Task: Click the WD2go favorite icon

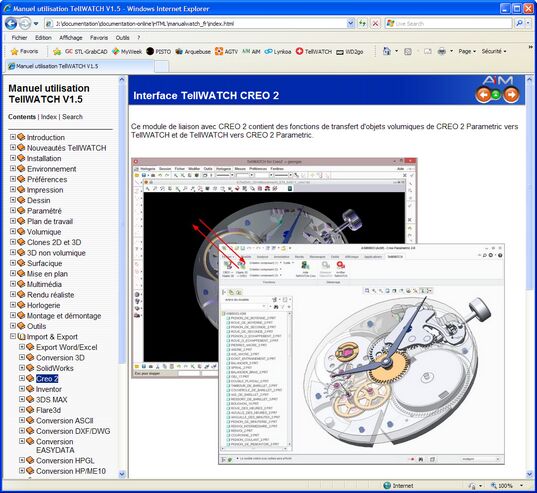Action: [340, 52]
